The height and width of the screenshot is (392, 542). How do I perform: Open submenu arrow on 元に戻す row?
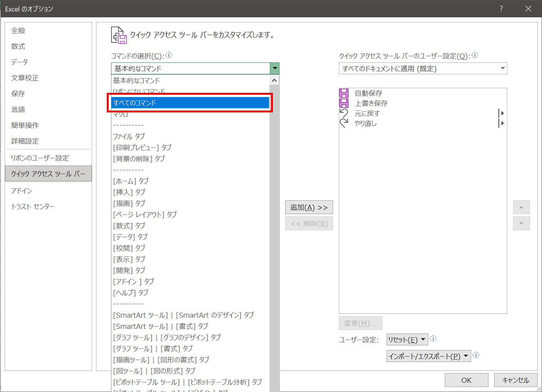click(x=502, y=113)
